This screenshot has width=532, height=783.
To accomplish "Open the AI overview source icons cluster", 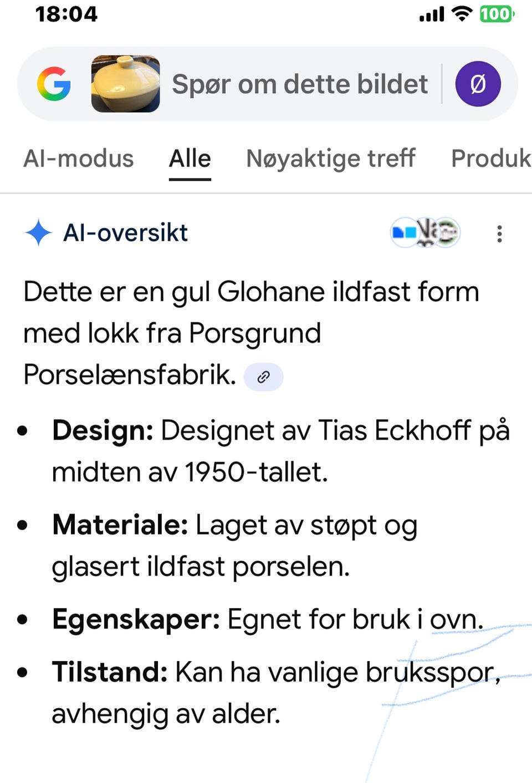I will tap(426, 232).
